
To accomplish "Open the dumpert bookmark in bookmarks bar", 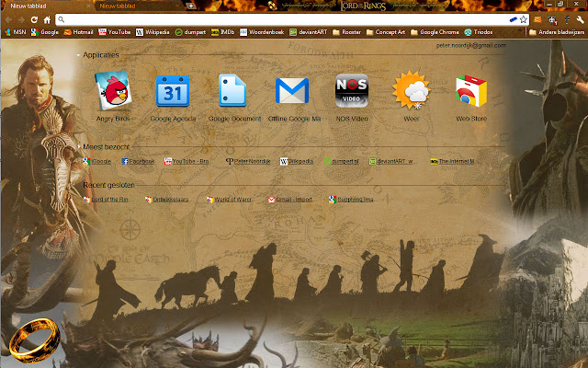I will (190, 32).
